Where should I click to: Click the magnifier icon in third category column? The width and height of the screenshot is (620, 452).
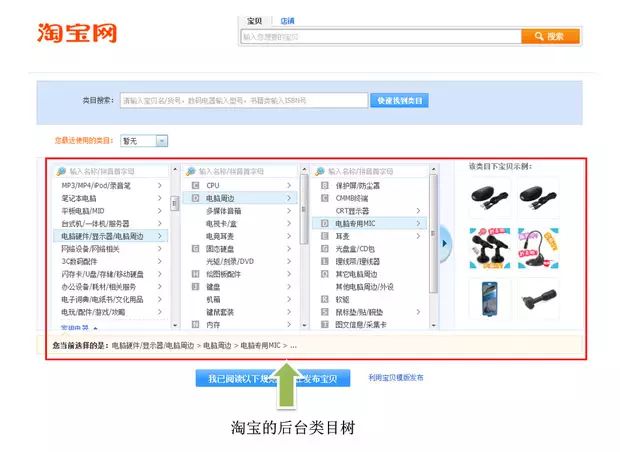pyautogui.click(x=320, y=171)
